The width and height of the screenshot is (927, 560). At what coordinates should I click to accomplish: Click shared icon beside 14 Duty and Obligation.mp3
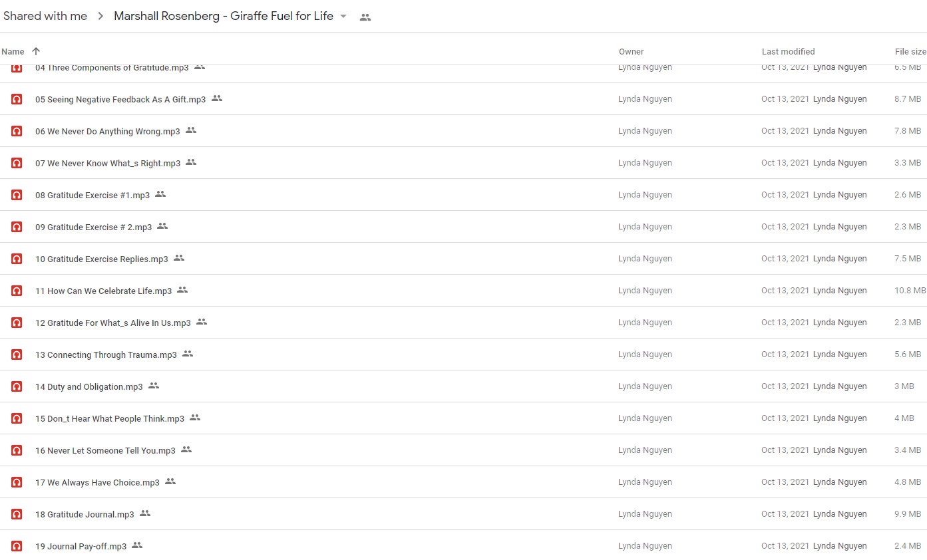pos(154,386)
